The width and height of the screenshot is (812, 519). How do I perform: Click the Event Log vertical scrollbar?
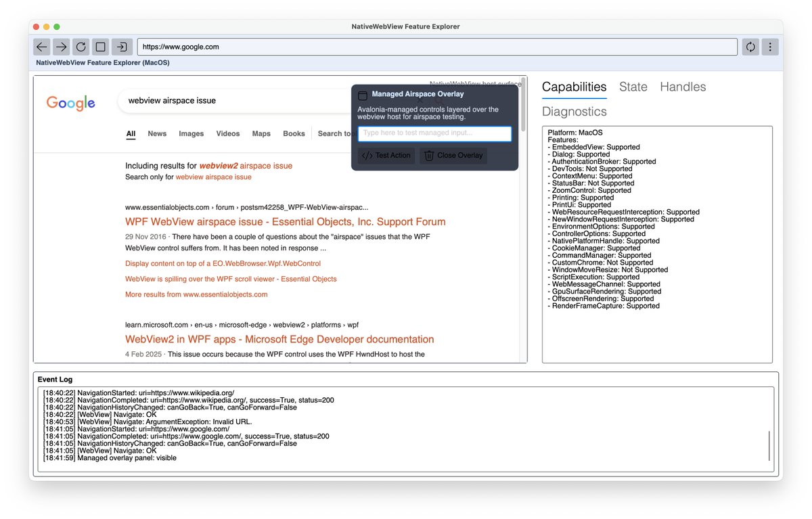770,445
